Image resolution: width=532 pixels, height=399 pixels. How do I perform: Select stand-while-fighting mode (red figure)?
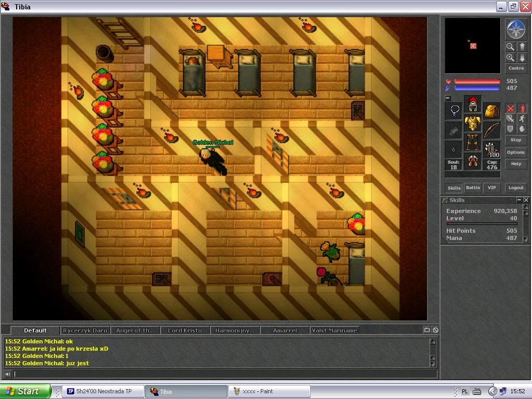coord(522,109)
